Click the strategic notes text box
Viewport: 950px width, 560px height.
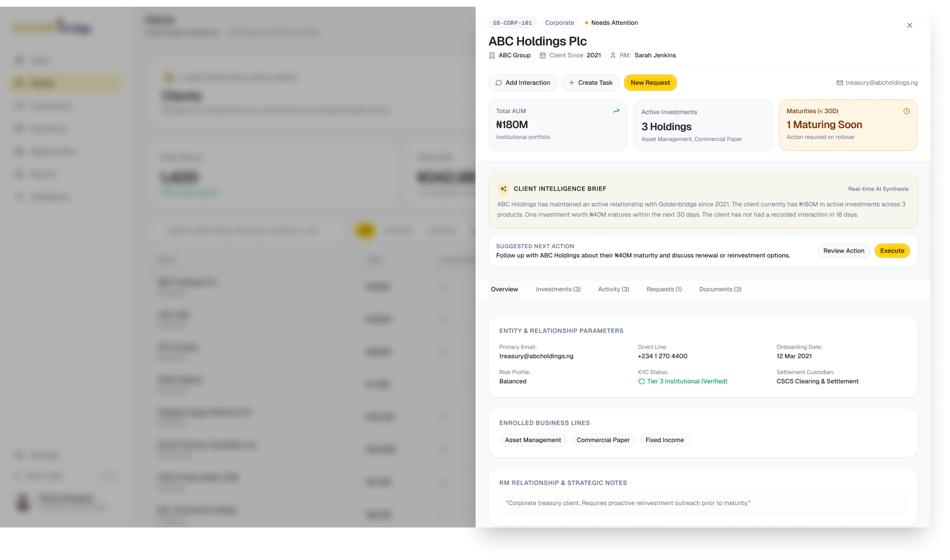pos(703,503)
